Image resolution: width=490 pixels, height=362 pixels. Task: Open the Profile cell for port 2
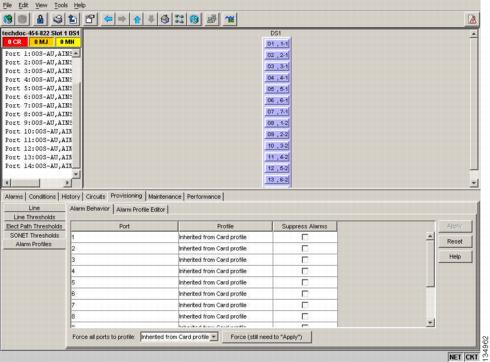pos(225,249)
